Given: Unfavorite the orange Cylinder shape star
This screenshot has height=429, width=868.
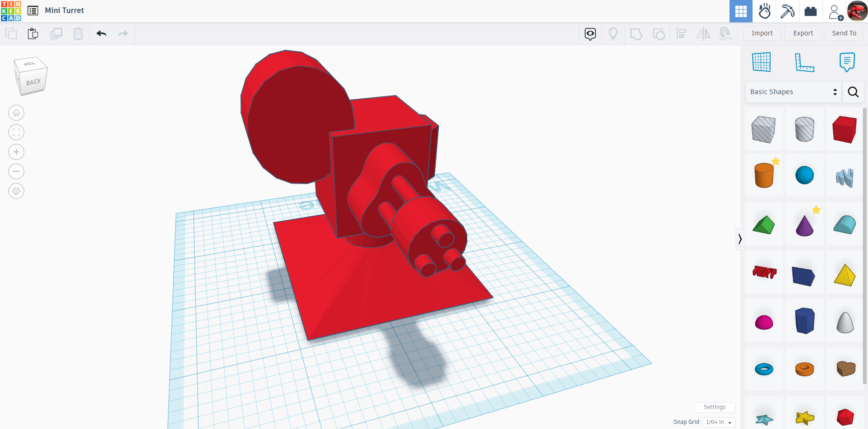Looking at the screenshot, I should pyautogui.click(x=775, y=161).
